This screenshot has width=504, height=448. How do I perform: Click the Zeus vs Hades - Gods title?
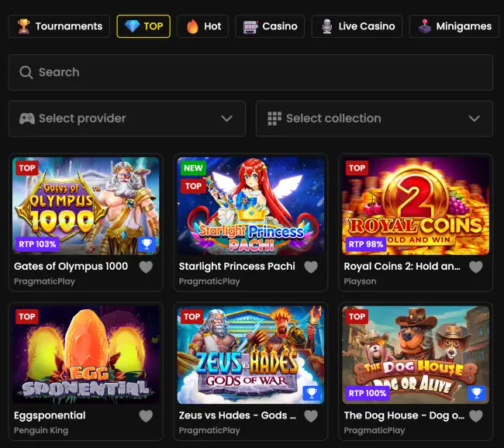point(237,415)
